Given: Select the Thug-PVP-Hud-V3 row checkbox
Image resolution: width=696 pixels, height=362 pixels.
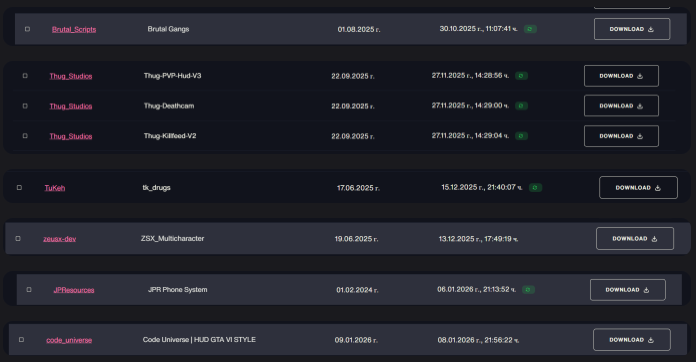Looking at the screenshot, I should pyautogui.click(x=25, y=76).
